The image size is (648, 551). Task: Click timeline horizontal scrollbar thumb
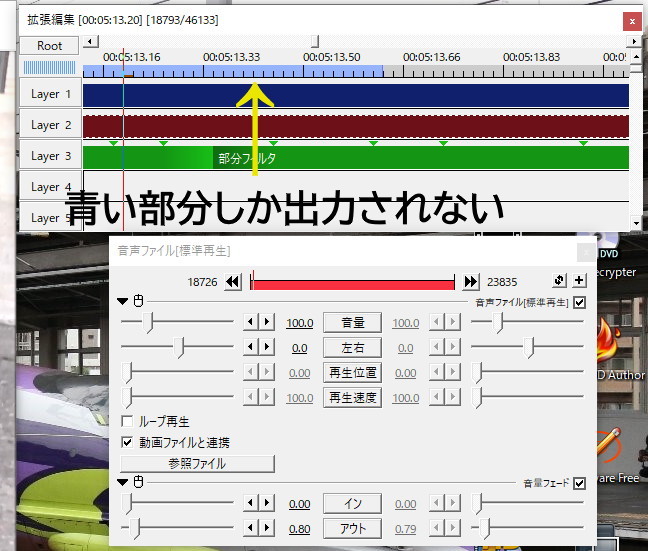coord(315,41)
